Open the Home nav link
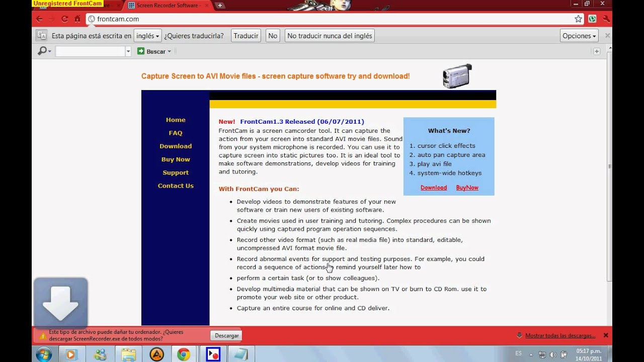This screenshot has width=644, height=362. coord(176,120)
